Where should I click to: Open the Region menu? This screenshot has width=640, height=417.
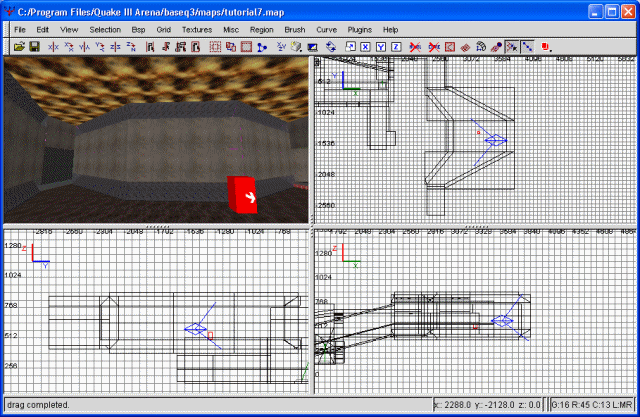pos(261,29)
